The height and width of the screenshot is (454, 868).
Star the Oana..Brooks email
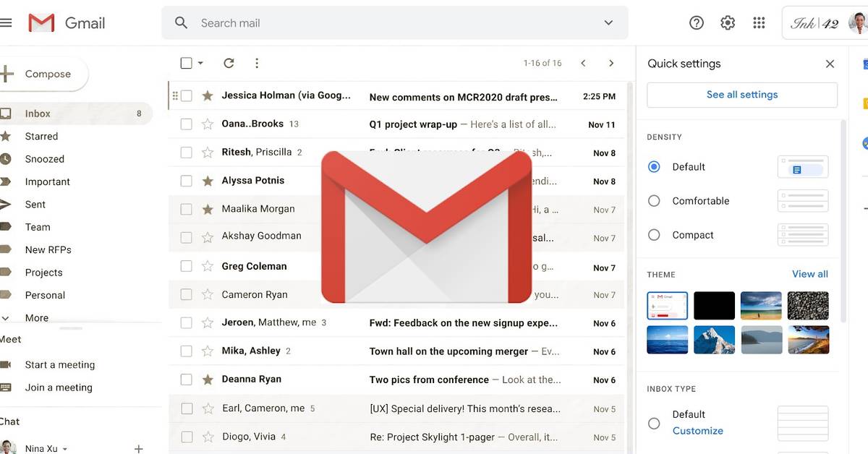tap(208, 124)
